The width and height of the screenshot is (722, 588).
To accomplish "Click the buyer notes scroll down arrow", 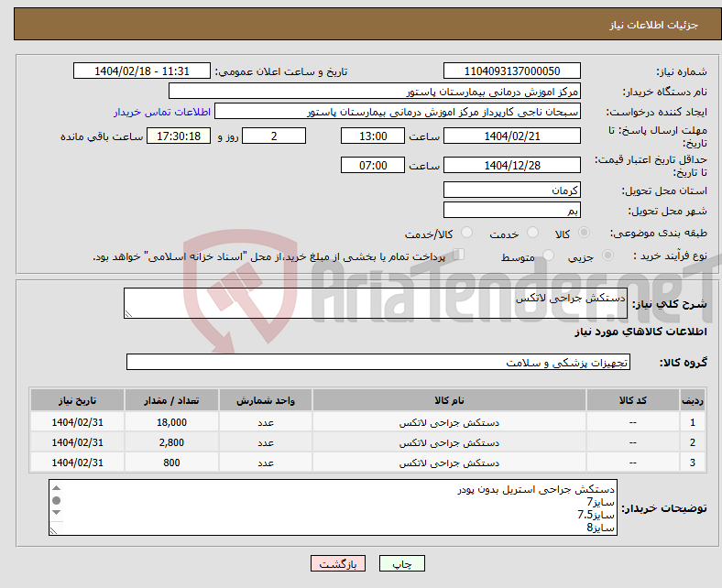I will [56, 513].
